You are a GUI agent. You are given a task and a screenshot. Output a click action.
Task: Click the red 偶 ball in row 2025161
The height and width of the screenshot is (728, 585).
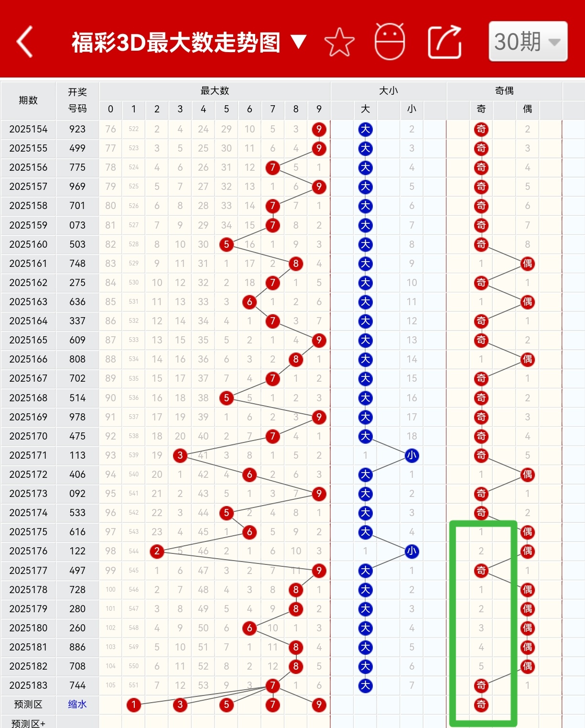coord(527,264)
